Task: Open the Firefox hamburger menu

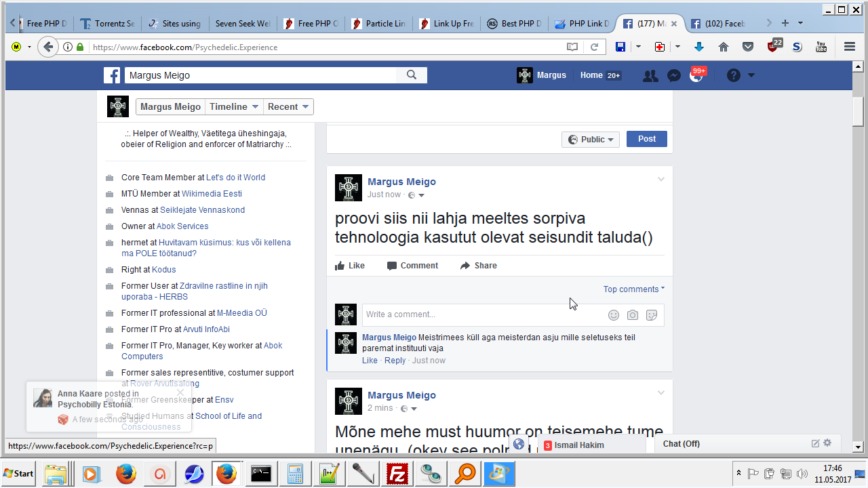Action: coord(850,47)
